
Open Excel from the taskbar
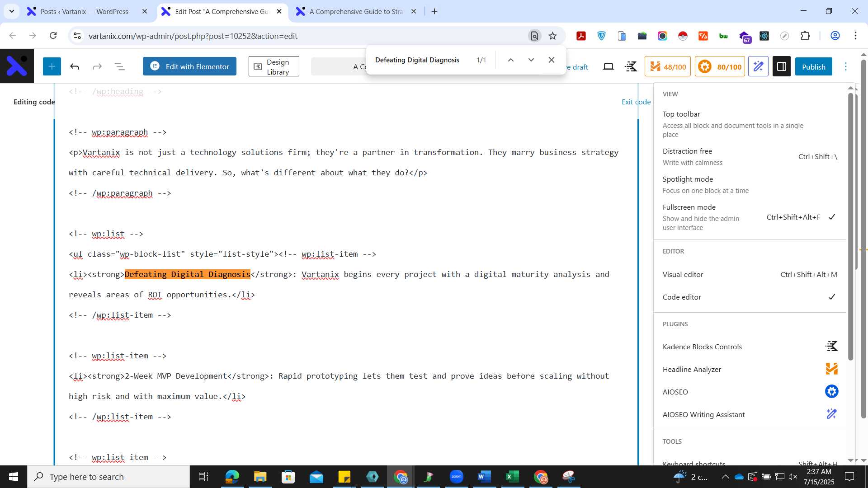coord(512,477)
